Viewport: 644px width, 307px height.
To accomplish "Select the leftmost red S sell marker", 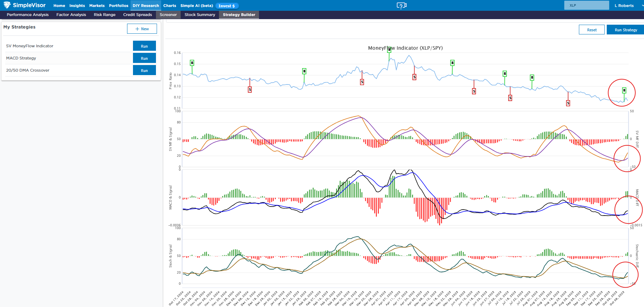I will pos(250,90).
